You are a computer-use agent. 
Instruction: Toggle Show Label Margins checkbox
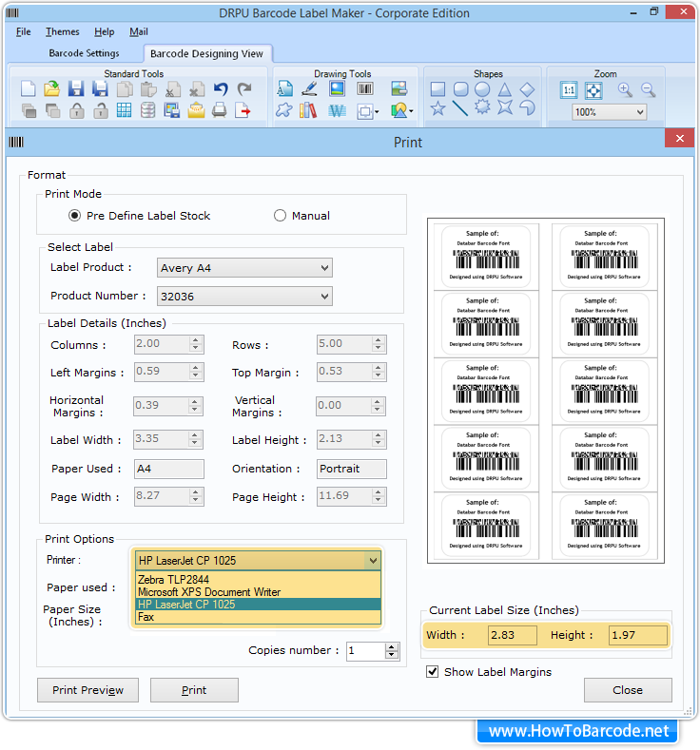[433, 671]
